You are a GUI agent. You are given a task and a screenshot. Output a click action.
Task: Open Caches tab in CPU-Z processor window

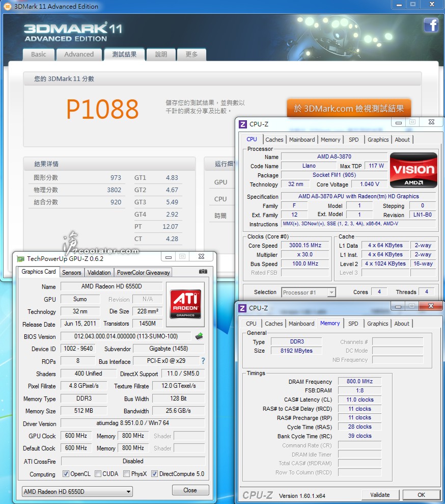[274, 140]
